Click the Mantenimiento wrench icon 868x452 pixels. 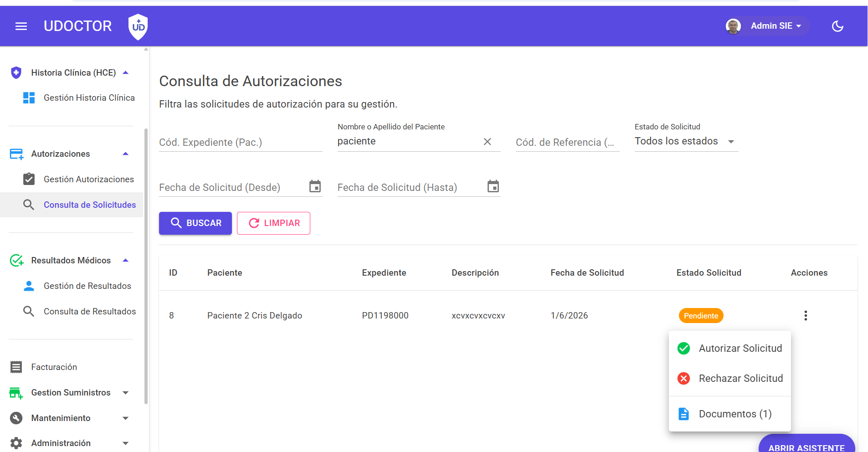(16, 418)
